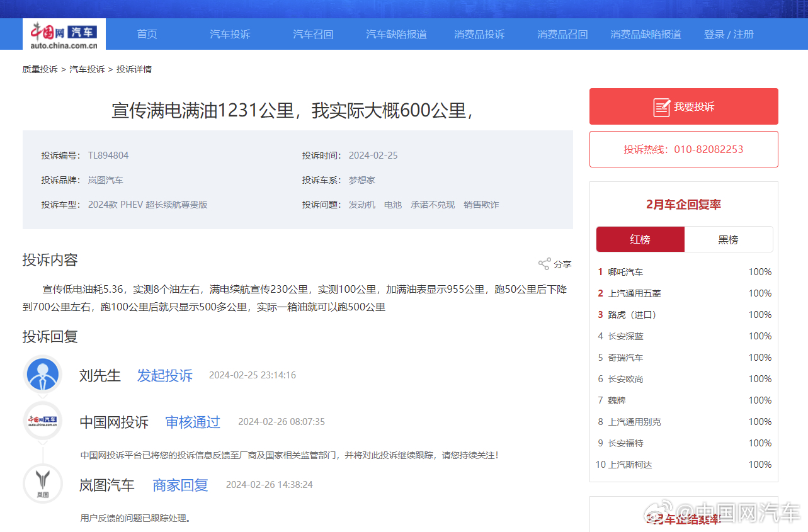Click the 汽车投诉 breadcrumb link
The height and width of the screenshot is (532, 808).
[x=87, y=69]
